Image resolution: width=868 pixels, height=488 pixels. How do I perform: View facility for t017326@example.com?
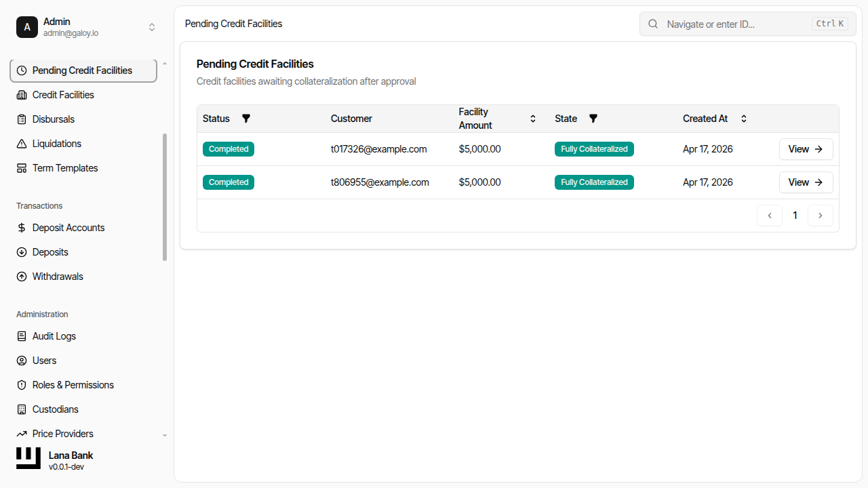(806, 149)
